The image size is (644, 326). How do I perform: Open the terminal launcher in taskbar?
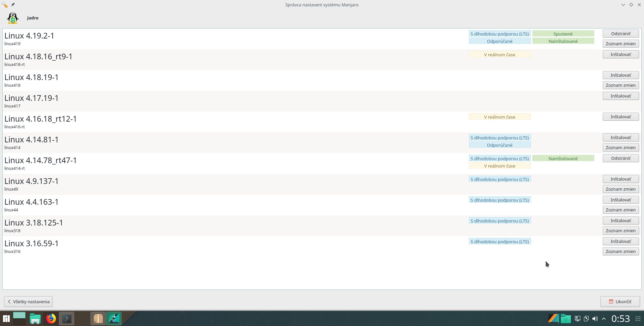tap(66, 318)
